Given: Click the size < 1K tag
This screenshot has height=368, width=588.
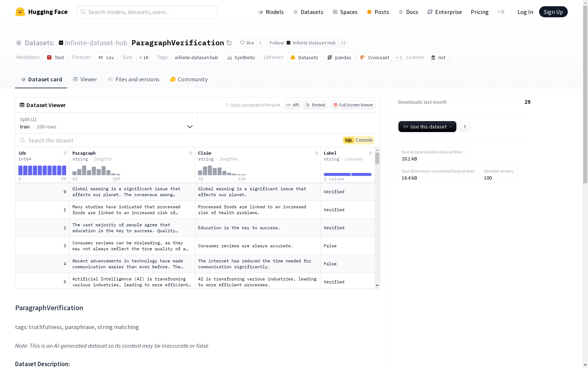Looking at the screenshot, I should [144, 57].
